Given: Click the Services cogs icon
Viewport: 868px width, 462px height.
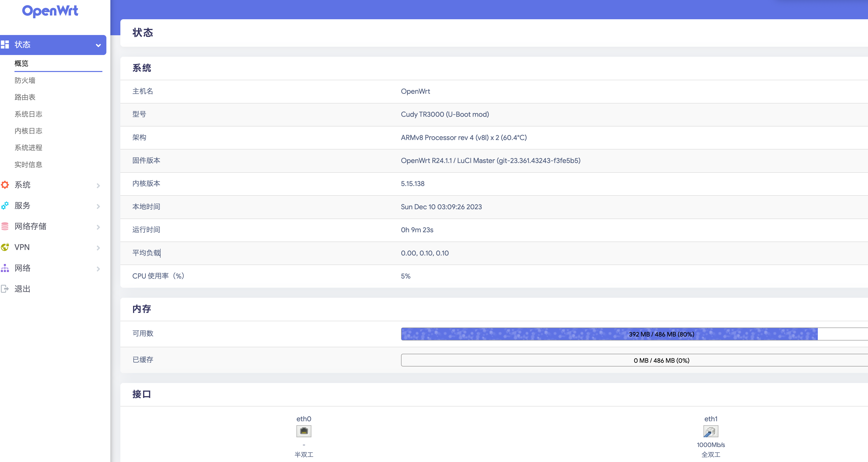Looking at the screenshot, I should click(x=5, y=205).
